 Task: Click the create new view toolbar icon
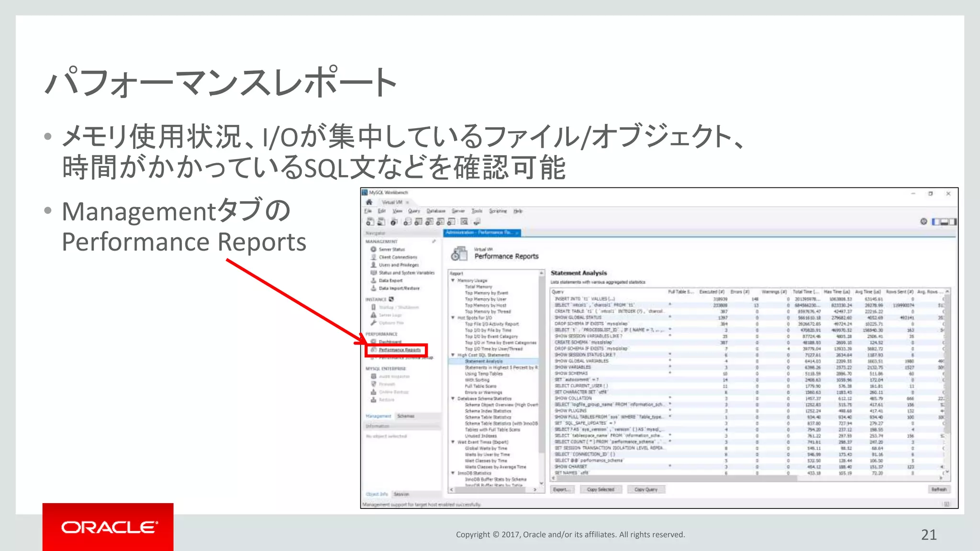[x=429, y=221]
